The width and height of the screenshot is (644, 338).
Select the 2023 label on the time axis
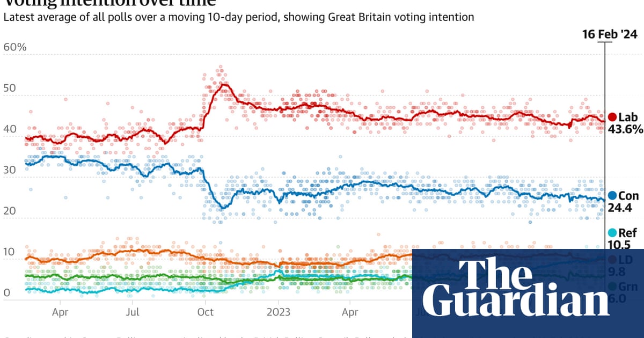(279, 312)
